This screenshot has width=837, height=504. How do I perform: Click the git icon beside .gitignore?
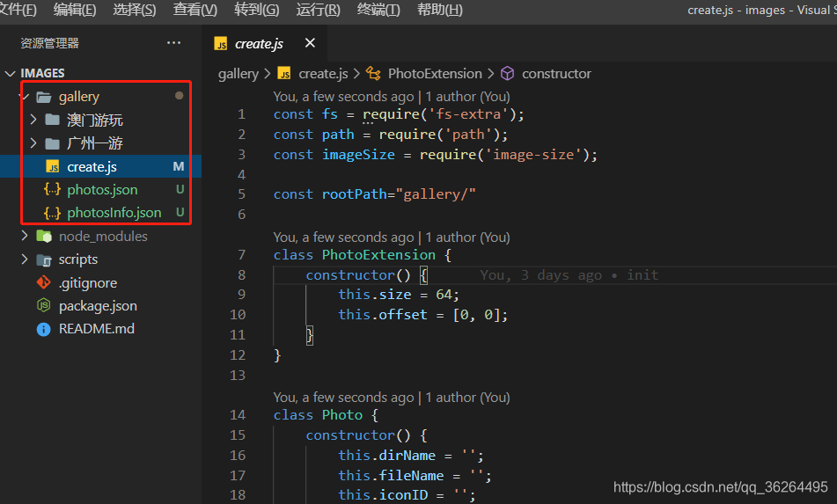(44, 282)
